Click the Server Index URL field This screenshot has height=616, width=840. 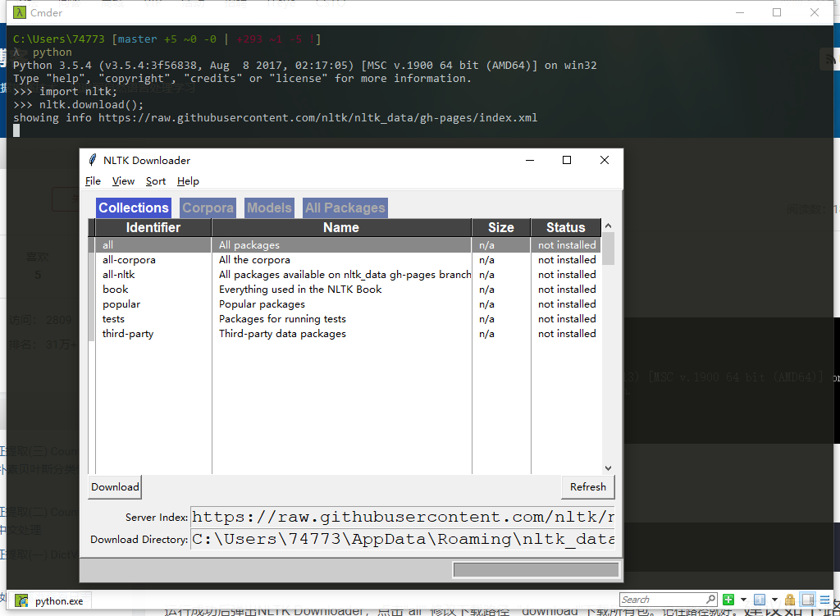(402, 517)
